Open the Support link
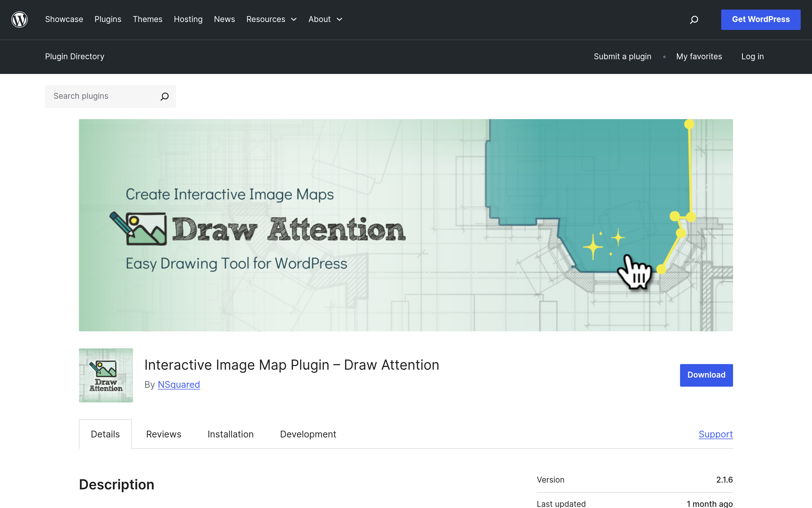This screenshot has height=508, width=812. tap(716, 434)
